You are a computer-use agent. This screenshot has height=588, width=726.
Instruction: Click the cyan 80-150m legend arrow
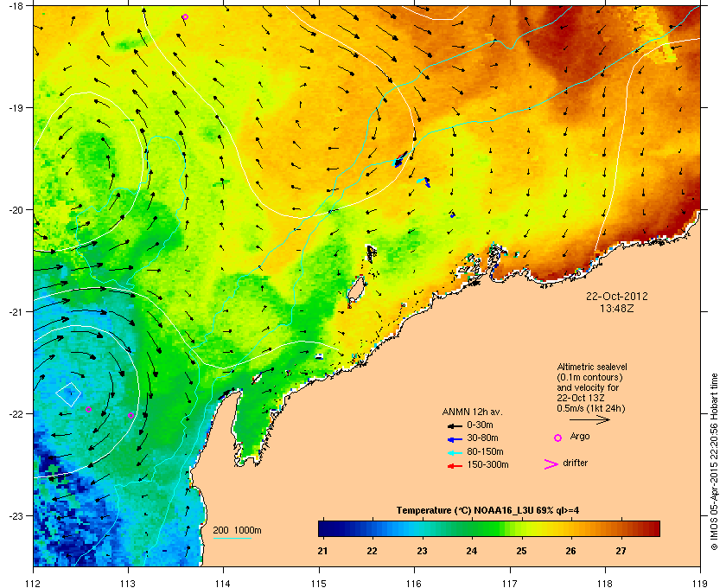pyautogui.click(x=455, y=452)
